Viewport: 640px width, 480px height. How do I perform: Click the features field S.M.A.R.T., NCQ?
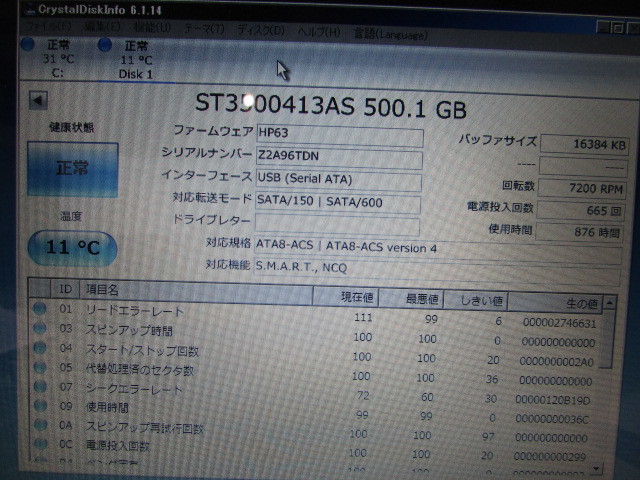(437, 271)
